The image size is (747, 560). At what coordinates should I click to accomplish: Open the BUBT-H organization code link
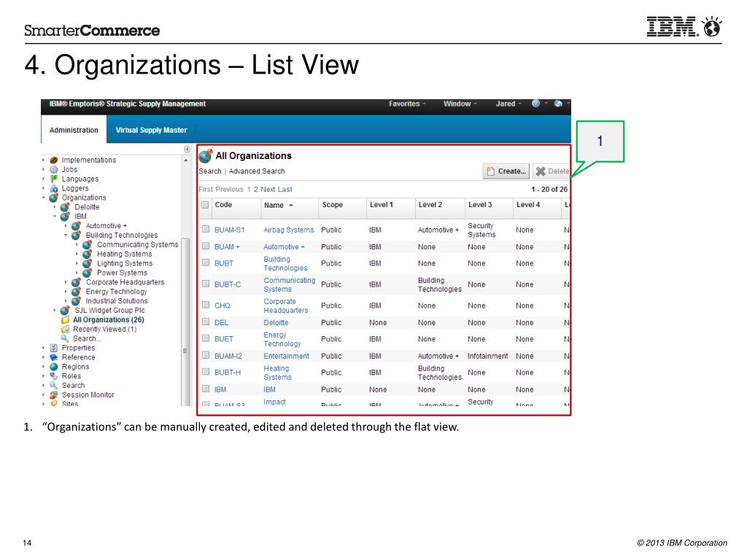tap(228, 373)
